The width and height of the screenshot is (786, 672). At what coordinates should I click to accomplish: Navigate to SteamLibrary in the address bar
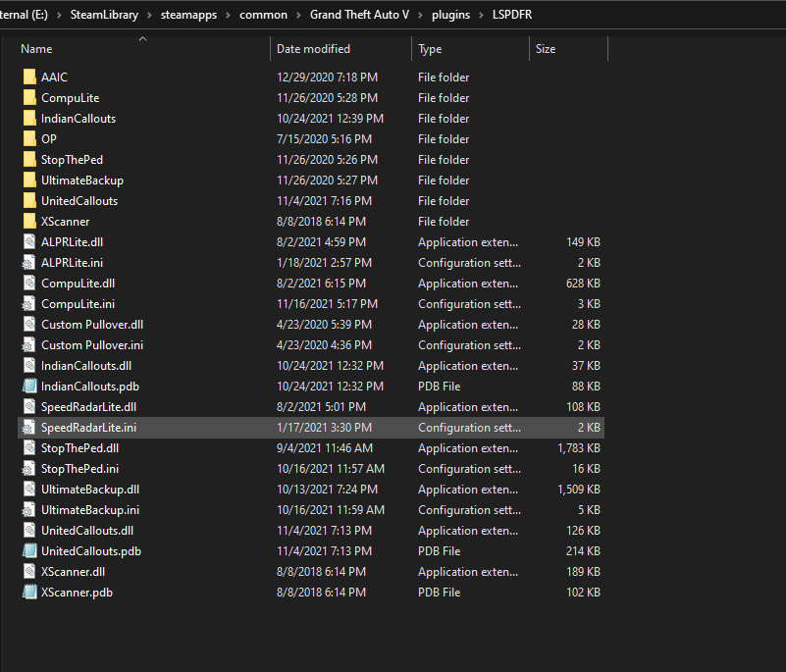tap(104, 15)
